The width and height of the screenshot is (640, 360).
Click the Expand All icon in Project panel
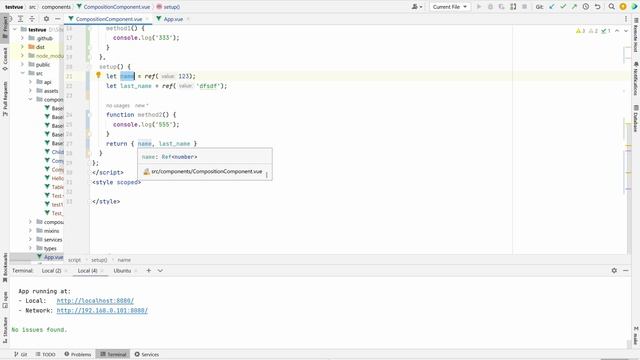20,19
